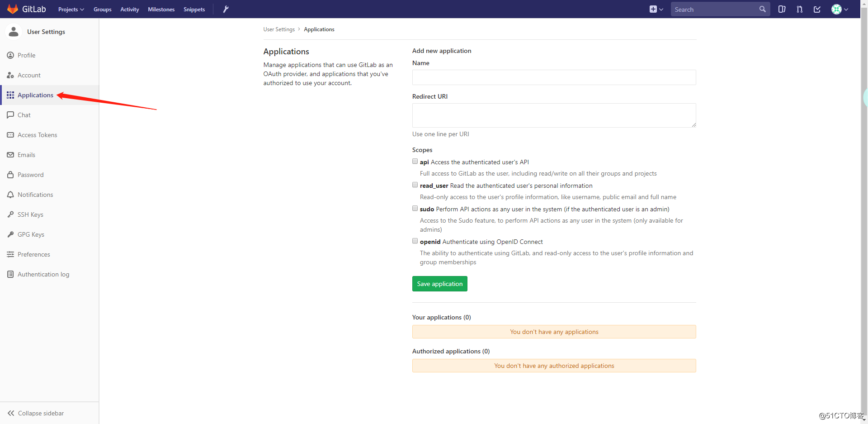Open Authentication log page
This screenshot has width=868, height=424.
(x=50, y=274)
